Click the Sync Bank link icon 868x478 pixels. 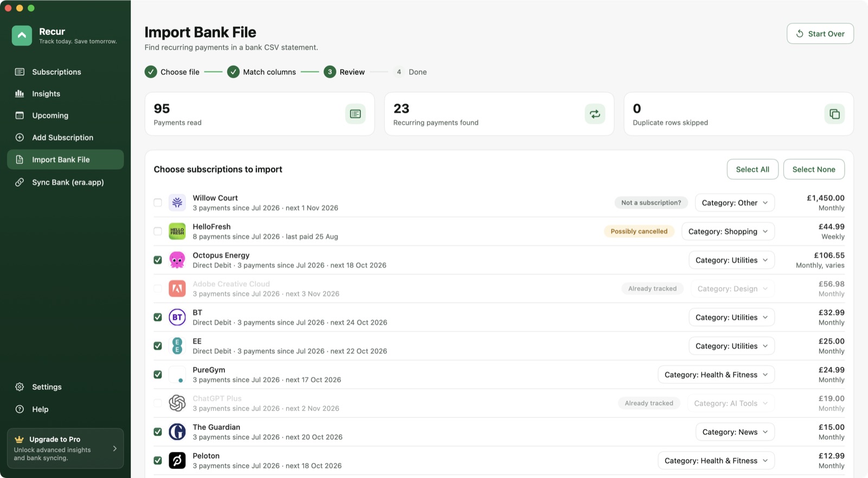tap(20, 182)
